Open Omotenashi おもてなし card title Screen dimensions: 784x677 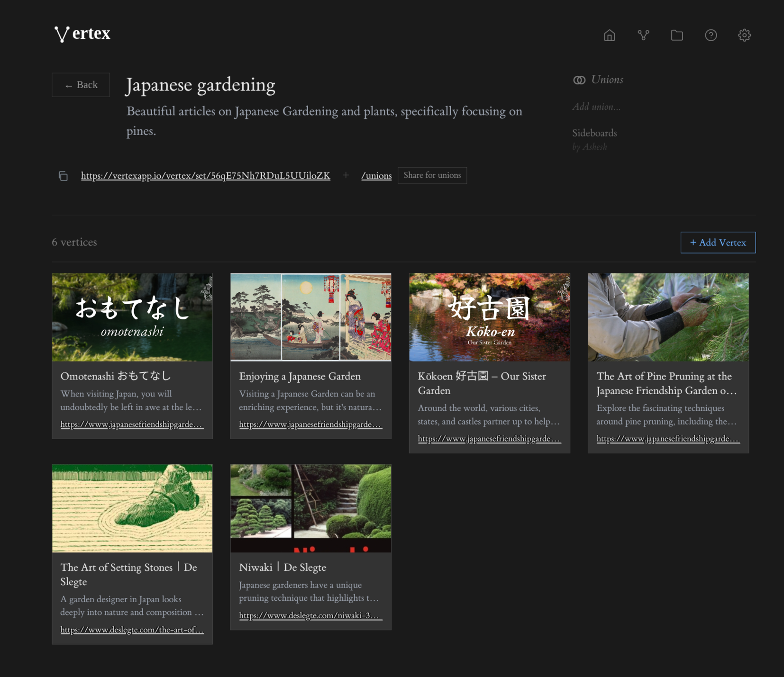point(116,376)
